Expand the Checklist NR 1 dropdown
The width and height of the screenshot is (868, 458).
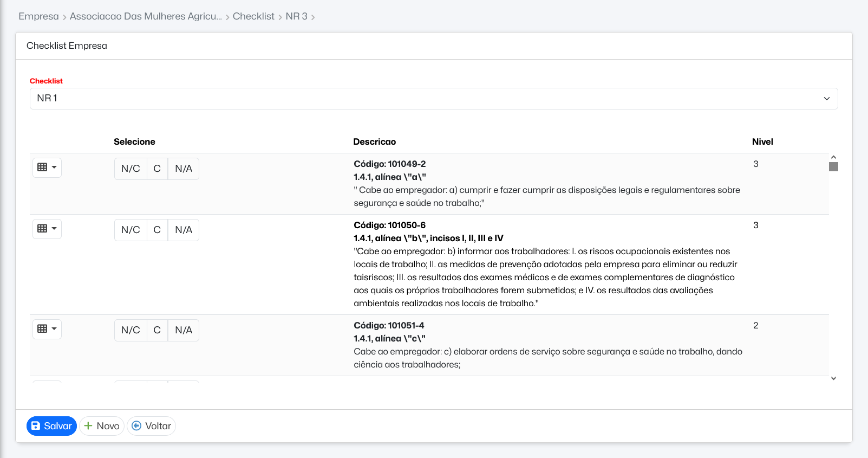433,99
